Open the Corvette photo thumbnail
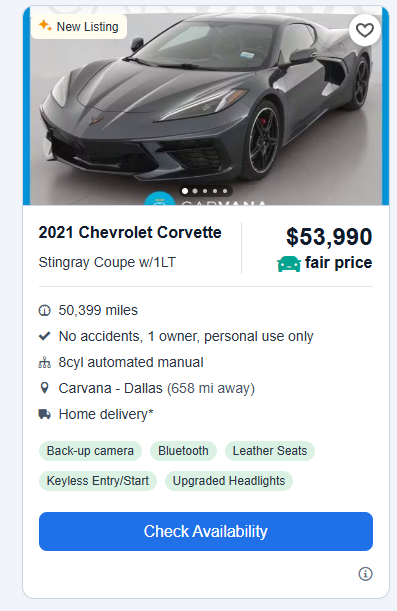 [206, 106]
